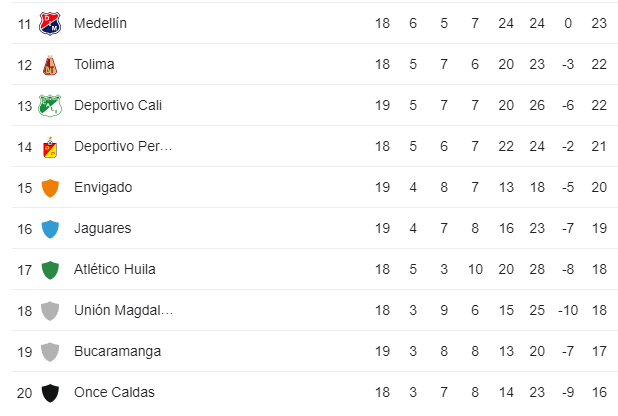Click Medellín's 23 points value

[599, 23]
